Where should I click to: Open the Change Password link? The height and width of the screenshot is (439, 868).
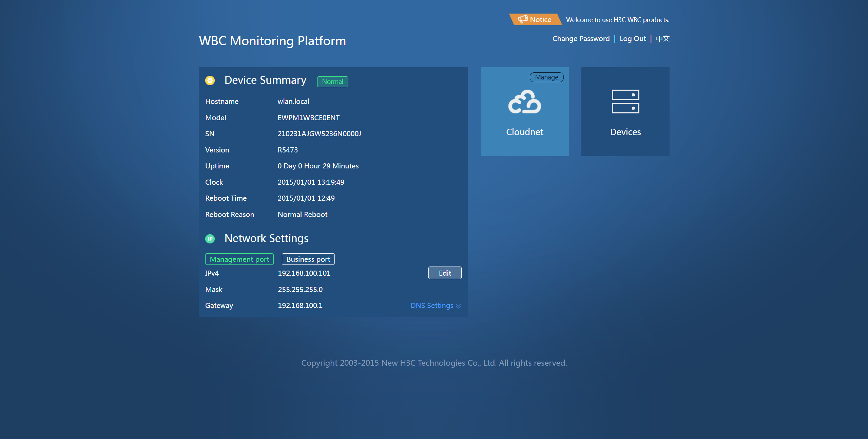pyautogui.click(x=581, y=39)
